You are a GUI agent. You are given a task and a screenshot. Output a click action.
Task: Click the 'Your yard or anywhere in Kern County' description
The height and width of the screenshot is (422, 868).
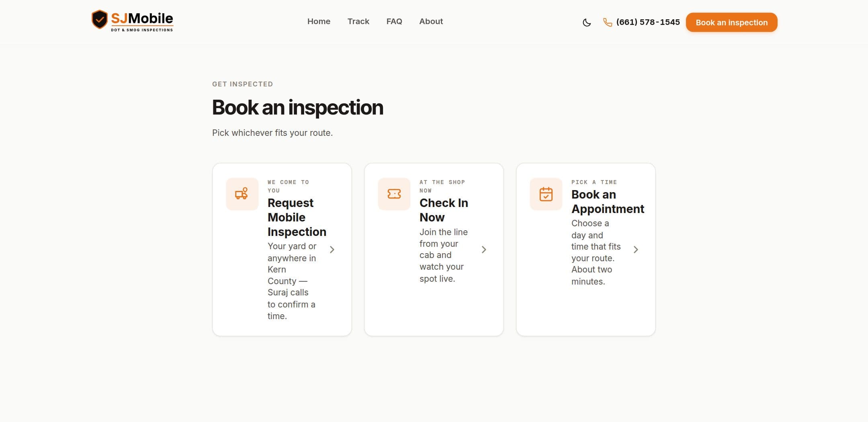292,281
